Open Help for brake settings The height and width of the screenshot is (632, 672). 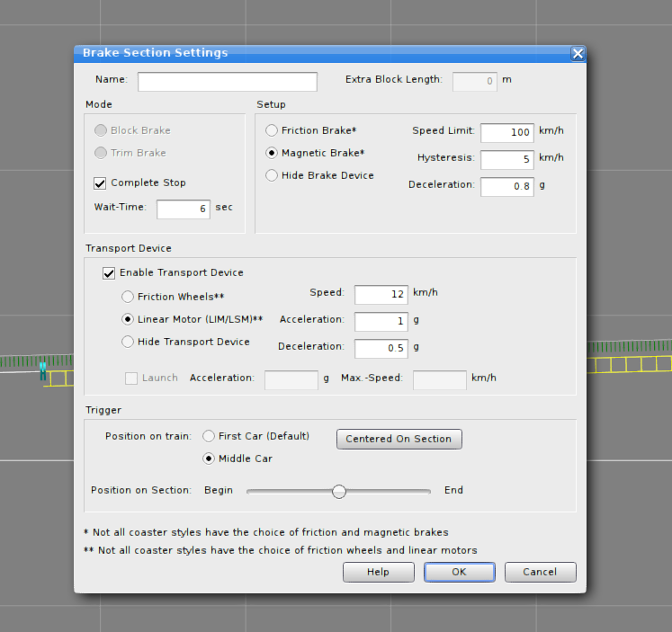coord(378,573)
